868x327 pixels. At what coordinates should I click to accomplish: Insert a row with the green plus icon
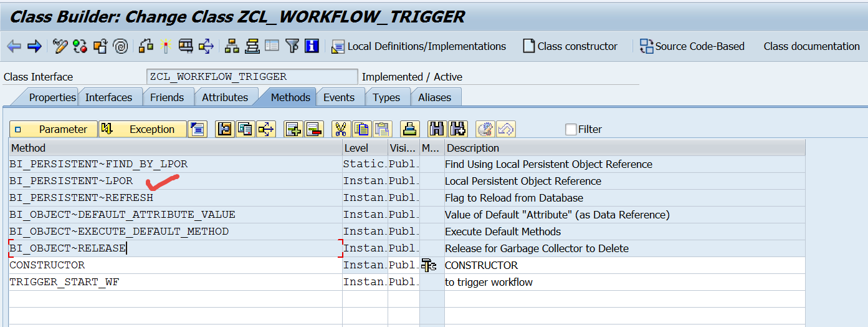pyautogui.click(x=293, y=129)
